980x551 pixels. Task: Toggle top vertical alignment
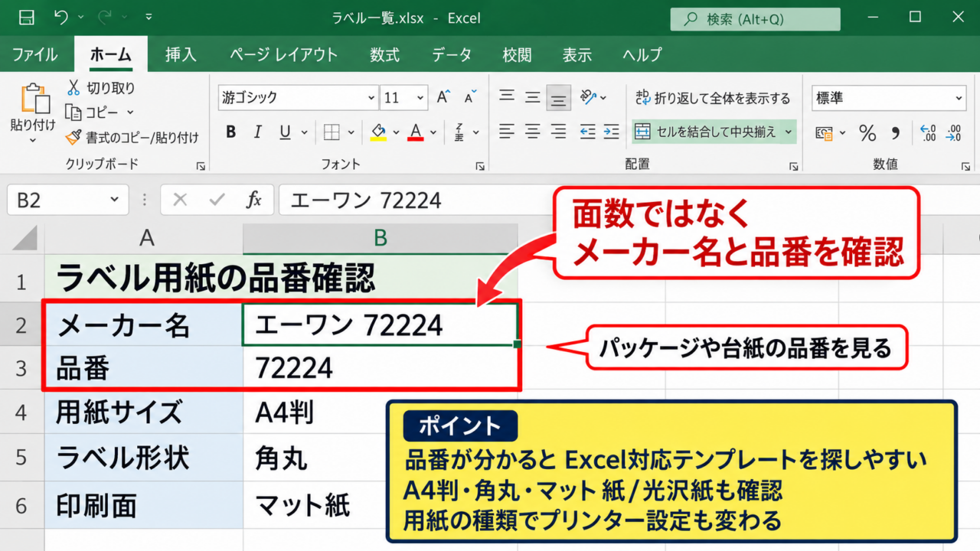507,97
